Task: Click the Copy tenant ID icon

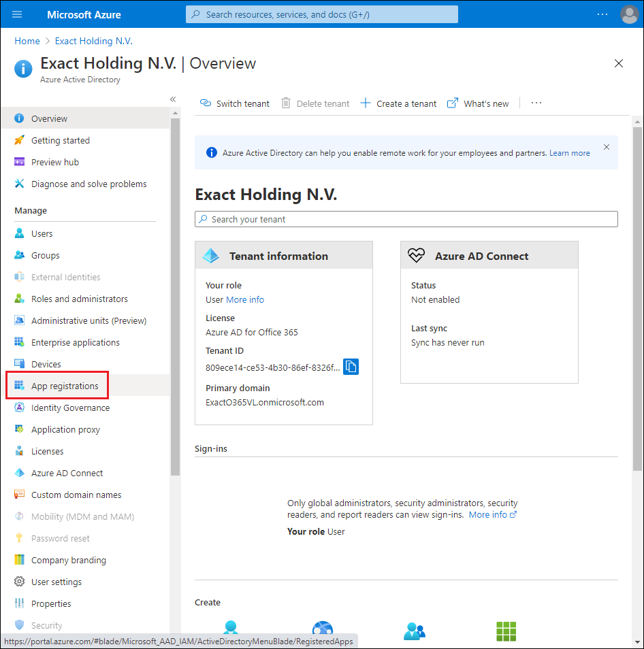Action: [x=351, y=366]
